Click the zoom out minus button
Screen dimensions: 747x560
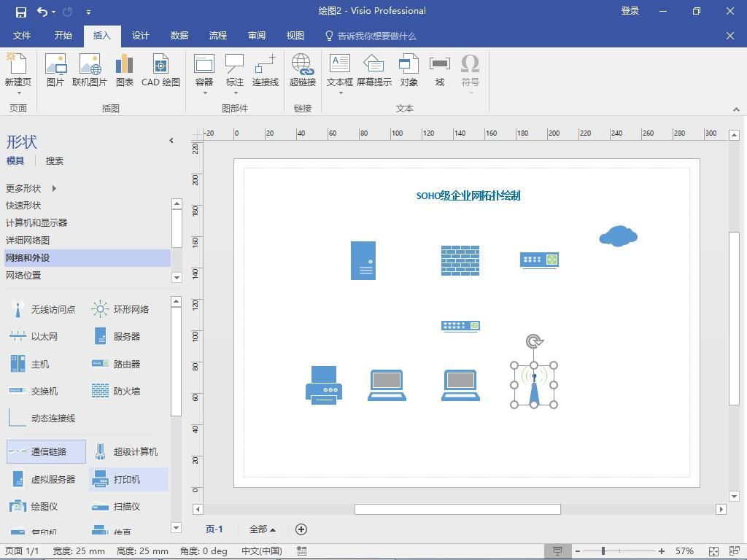tap(578, 551)
